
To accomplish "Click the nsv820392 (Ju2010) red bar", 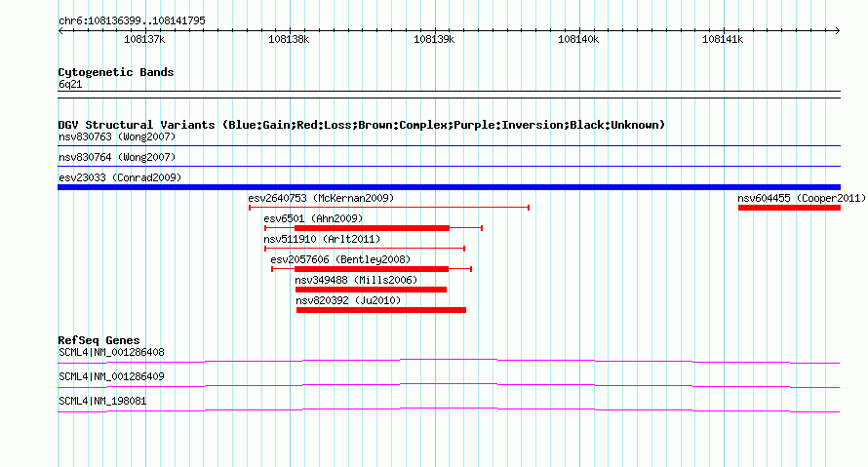I will [381, 310].
